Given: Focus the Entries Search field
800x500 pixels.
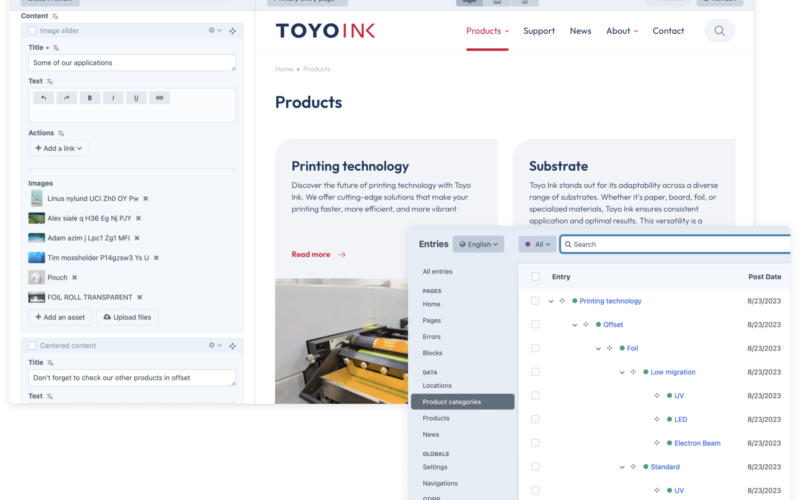Looking at the screenshot, I should pos(675,244).
